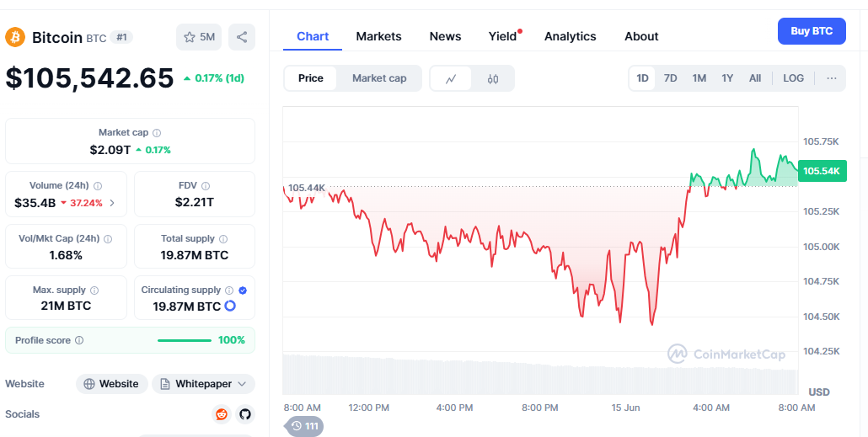Enable LOG scale on the chart
Screen dimensions: 868x437
pyautogui.click(x=793, y=78)
